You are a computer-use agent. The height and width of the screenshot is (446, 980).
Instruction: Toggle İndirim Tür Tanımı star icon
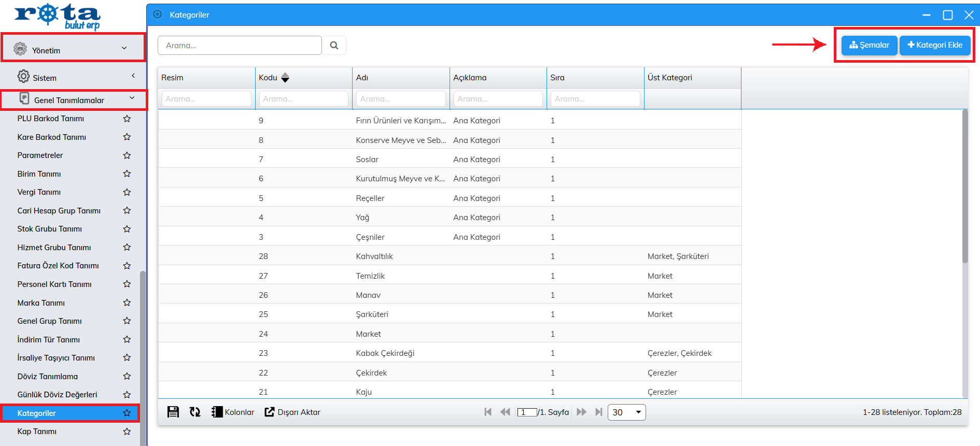coord(127,339)
